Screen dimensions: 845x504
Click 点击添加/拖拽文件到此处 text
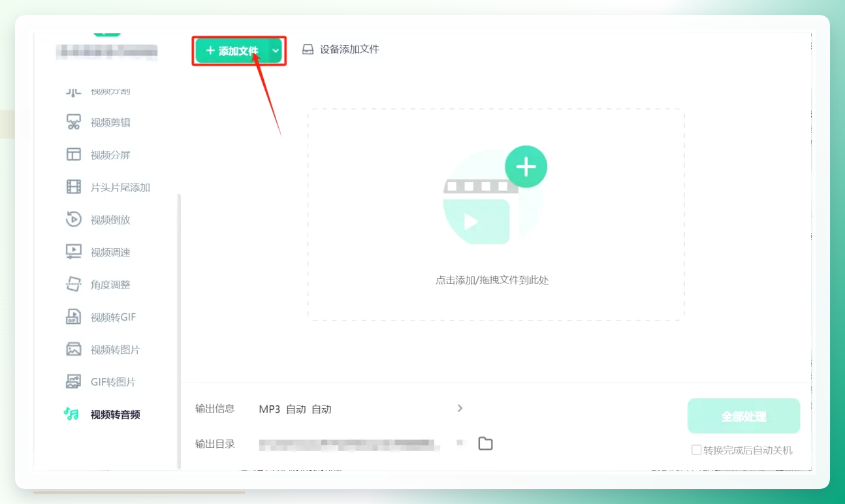tap(492, 281)
